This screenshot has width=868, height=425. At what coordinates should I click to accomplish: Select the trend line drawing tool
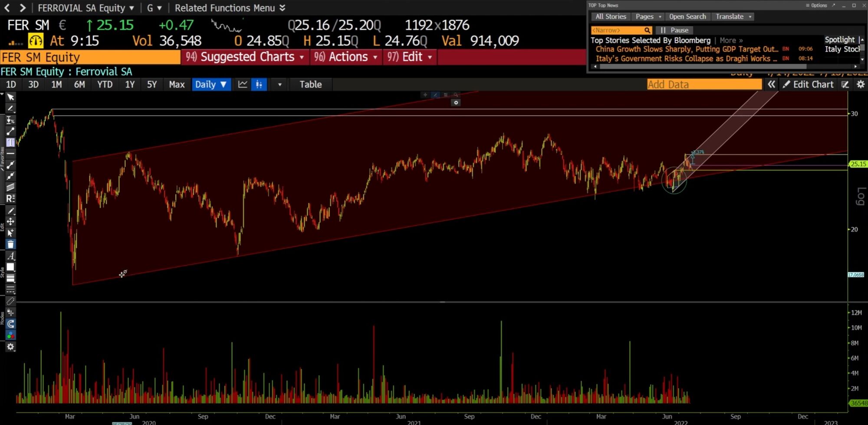10,131
